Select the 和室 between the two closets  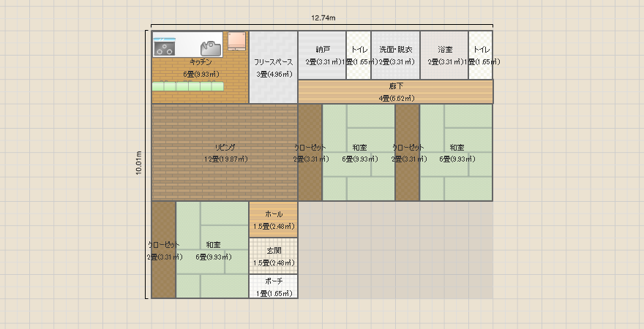click(x=359, y=152)
